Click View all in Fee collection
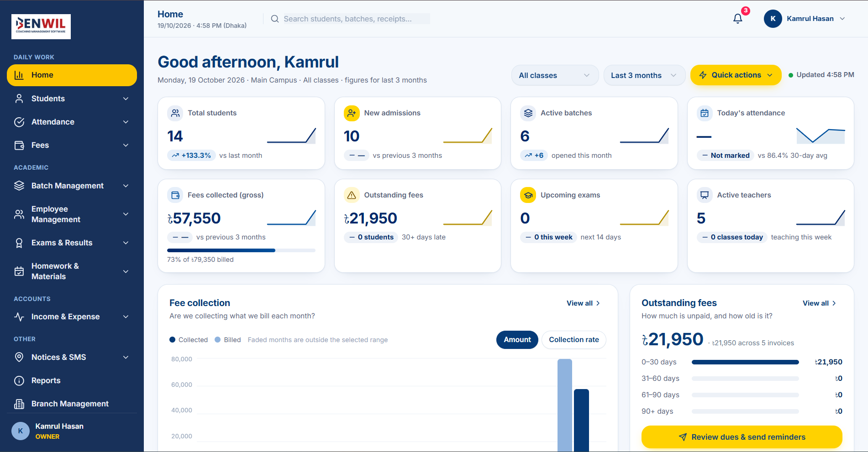This screenshot has width=868, height=452. click(x=583, y=303)
